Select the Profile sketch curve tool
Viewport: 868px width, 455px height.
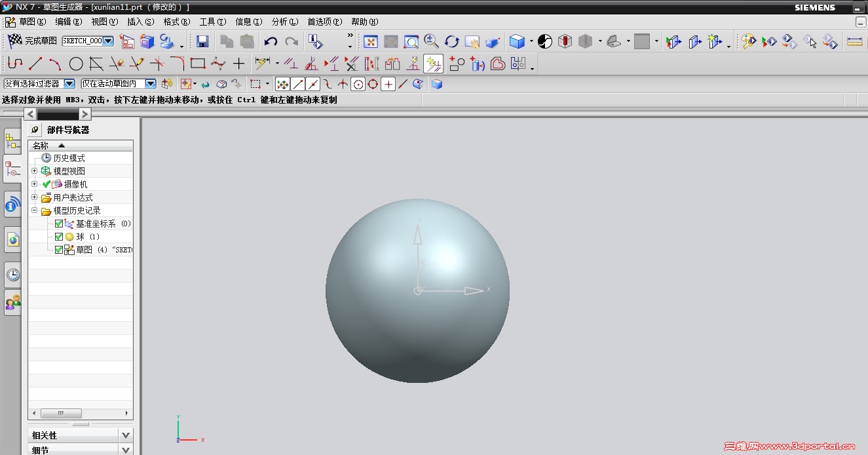click(15, 64)
